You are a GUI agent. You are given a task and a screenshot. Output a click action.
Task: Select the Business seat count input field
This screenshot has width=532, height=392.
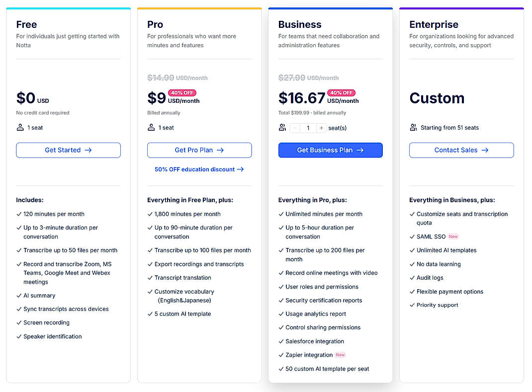[x=308, y=128]
